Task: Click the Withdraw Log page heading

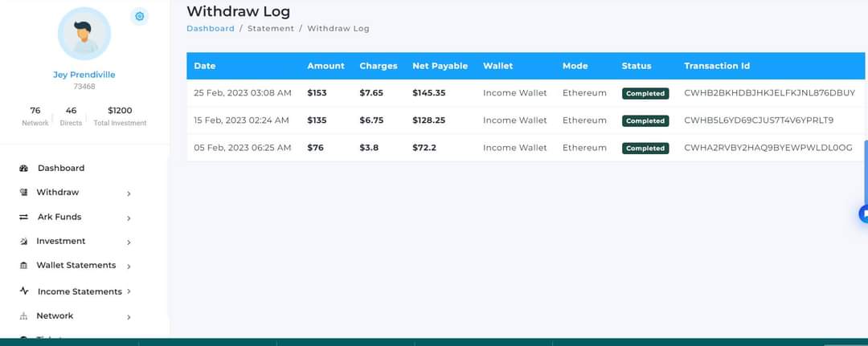Action: click(x=239, y=11)
